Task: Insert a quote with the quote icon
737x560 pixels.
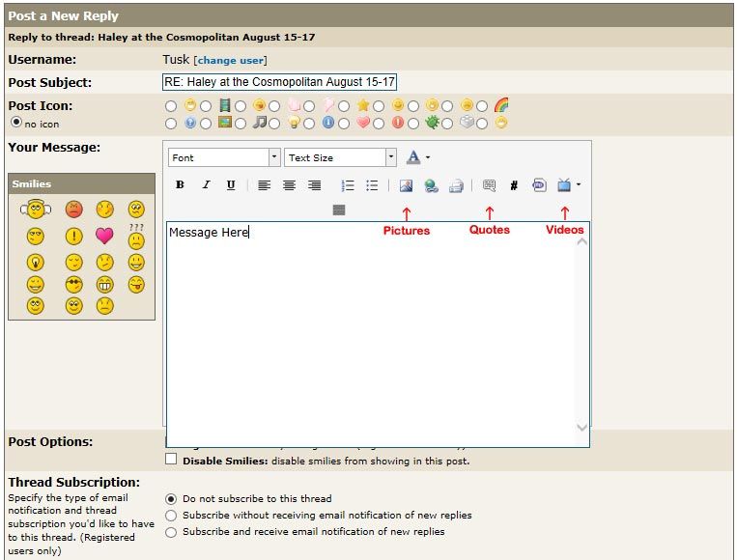Action: (x=489, y=185)
